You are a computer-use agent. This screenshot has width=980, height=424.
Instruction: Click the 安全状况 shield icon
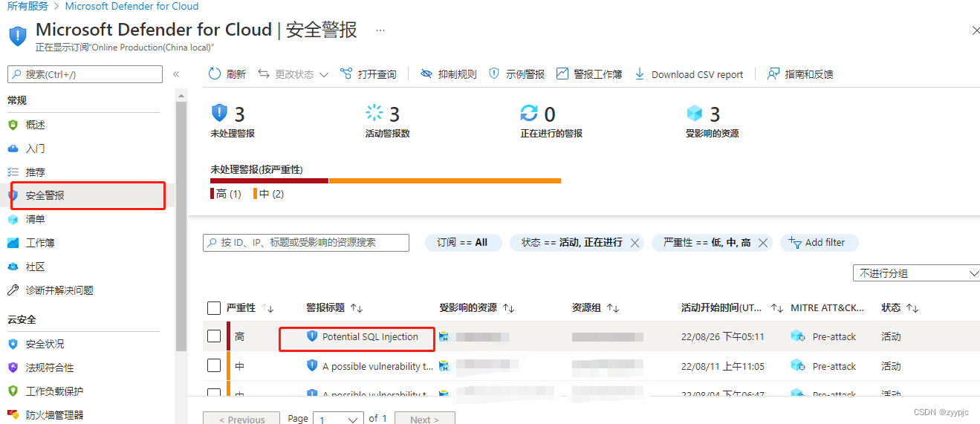pyautogui.click(x=13, y=344)
